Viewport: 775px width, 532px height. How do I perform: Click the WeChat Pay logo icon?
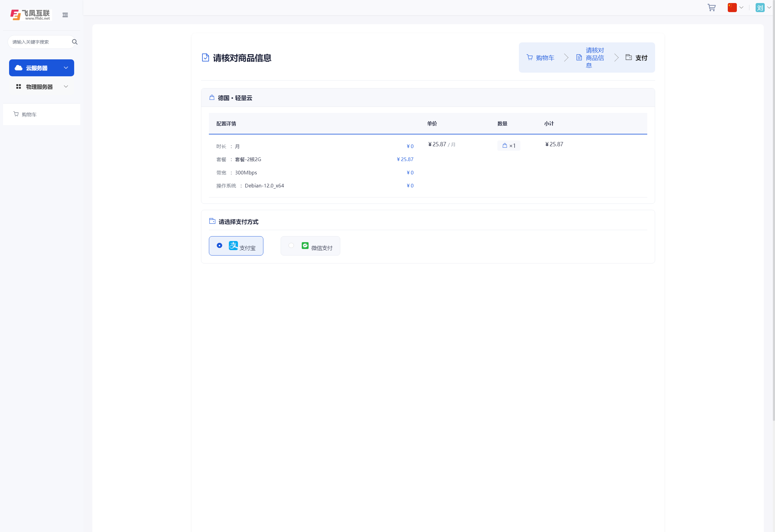305,246
